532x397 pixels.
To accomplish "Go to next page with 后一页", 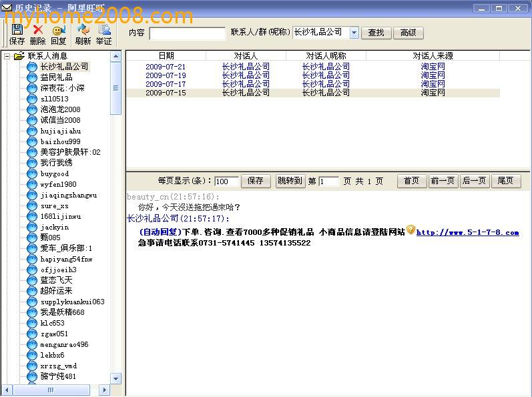I will coord(474,181).
